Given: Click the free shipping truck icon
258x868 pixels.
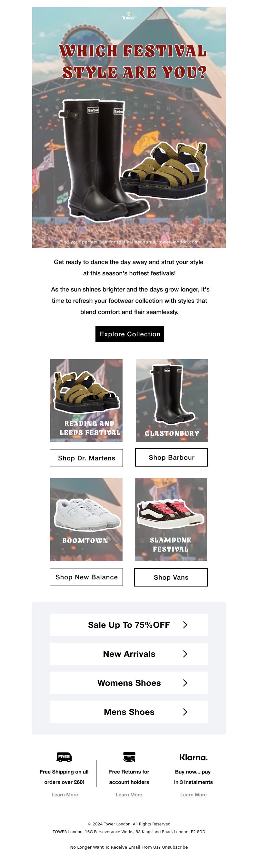Looking at the screenshot, I should (64, 757).
